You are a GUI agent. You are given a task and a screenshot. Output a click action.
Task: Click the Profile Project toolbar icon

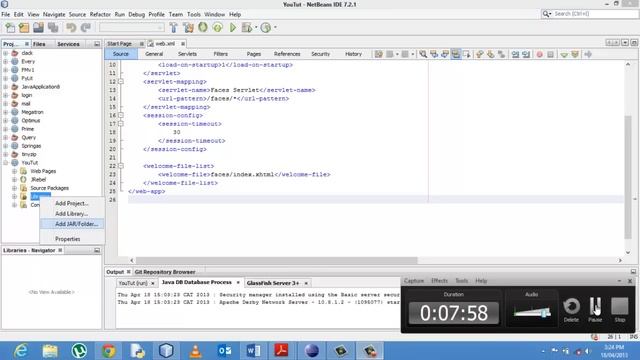[x=266, y=28]
